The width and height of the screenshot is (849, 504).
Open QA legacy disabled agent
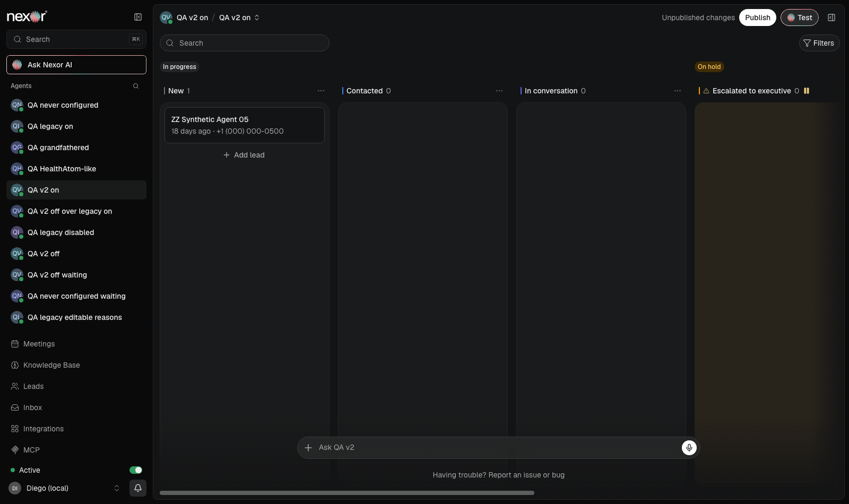[76, 232]
